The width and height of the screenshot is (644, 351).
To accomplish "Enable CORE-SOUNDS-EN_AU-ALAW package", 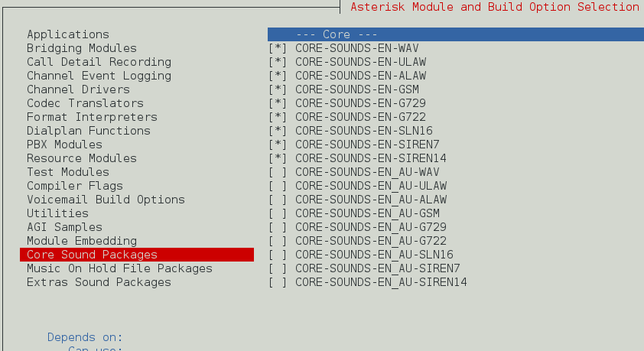I will (x=278, y=200).
